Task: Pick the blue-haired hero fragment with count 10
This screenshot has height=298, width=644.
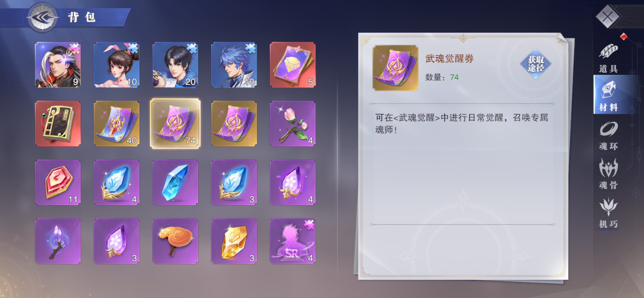Action: pos(234,65)
